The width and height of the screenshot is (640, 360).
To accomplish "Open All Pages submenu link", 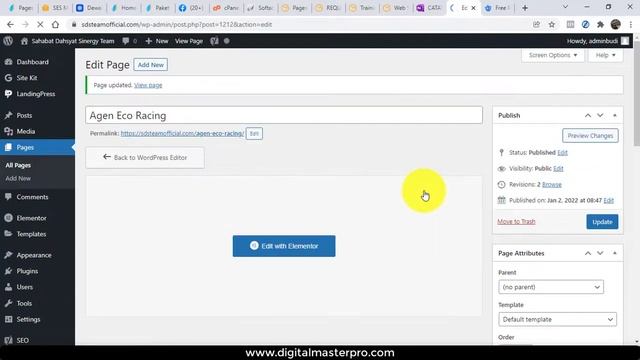I will pyautogui.click(x=18, y=165).
